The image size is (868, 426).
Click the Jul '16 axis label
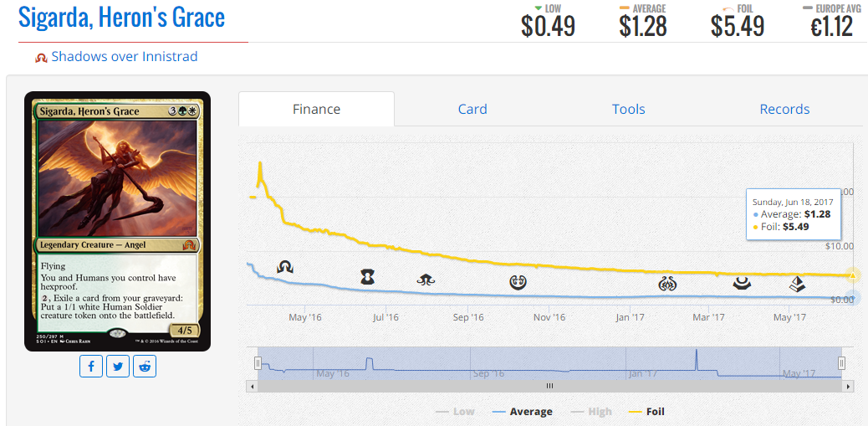(x=385, y=317)
